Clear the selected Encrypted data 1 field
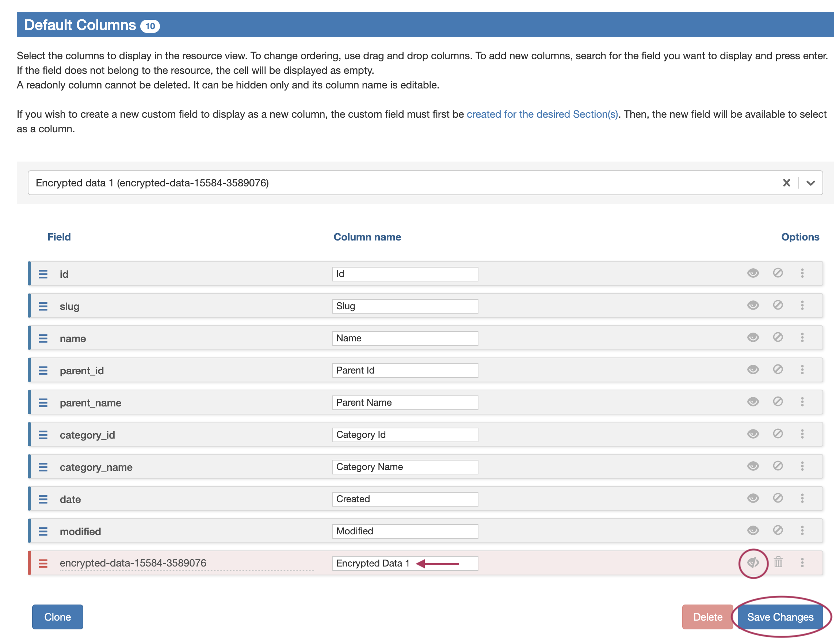 point(786,183)
